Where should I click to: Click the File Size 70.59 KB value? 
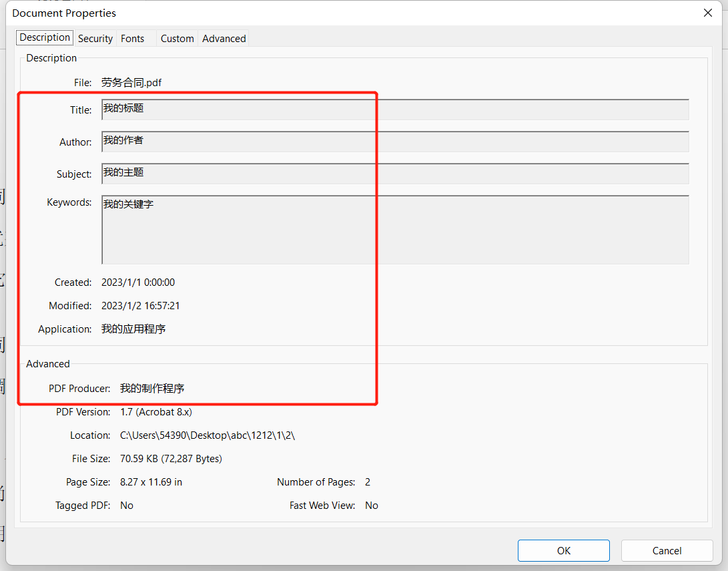point(171,459)
